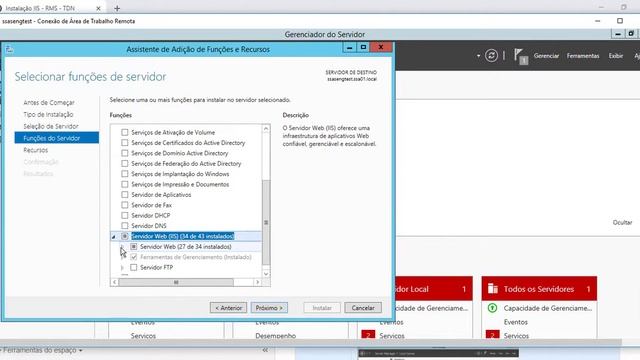This screenshot has height=360, width=640.
Task: Go to Recursos step
Action: tap(36, 150)
